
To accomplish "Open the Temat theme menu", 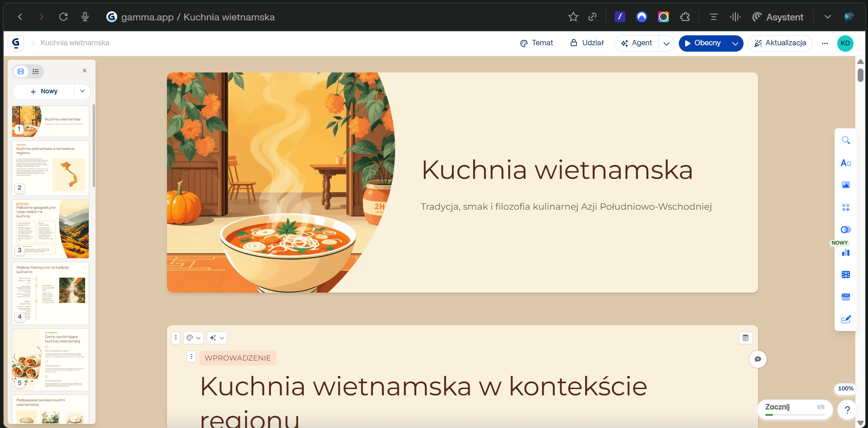I will coord(537,43).
